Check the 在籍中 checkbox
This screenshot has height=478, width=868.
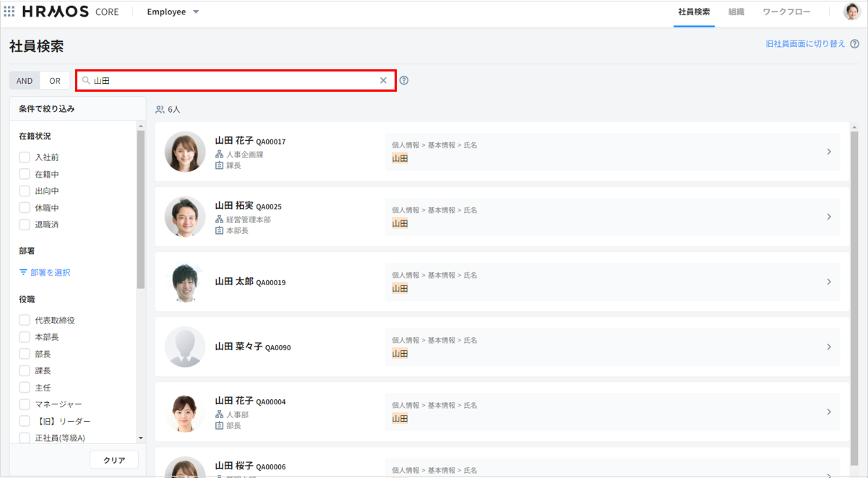coord(25,174)
